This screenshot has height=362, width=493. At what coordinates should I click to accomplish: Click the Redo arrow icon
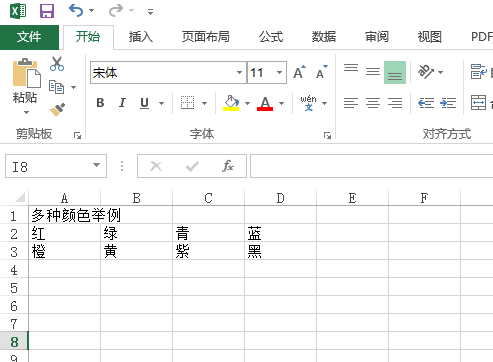coord(116,11)
